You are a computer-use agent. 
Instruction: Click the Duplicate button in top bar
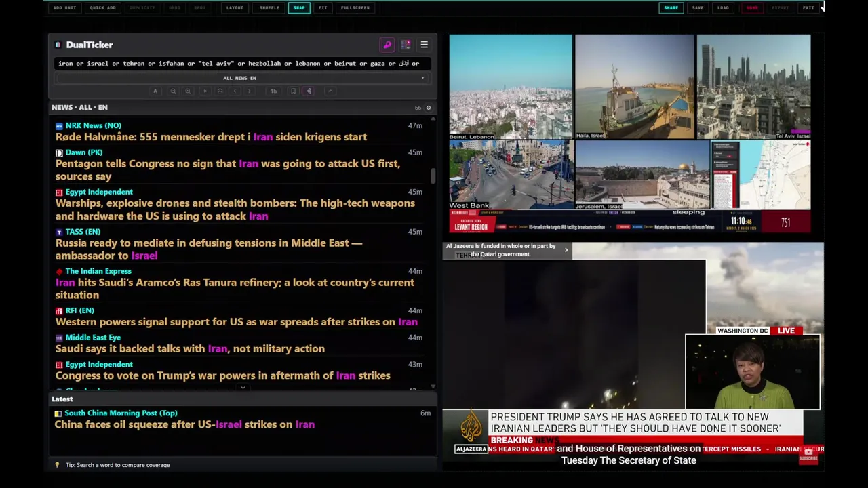click(142, 8)
